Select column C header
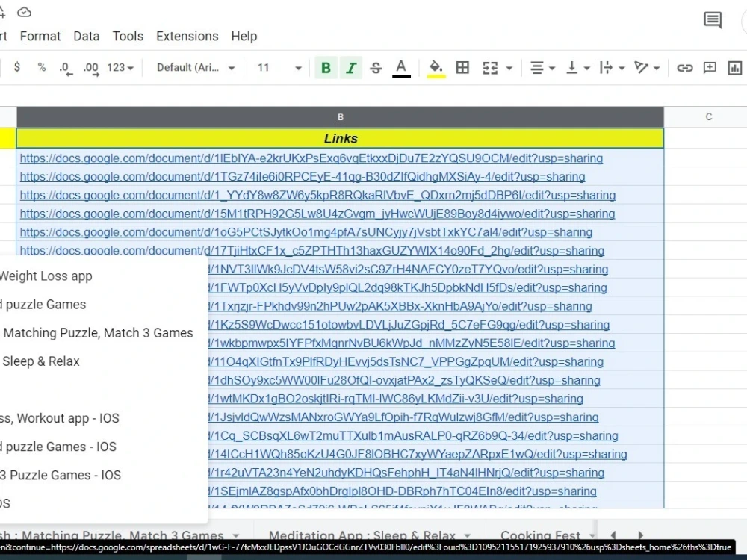This screenshot has height=560, width=747. 708,117
